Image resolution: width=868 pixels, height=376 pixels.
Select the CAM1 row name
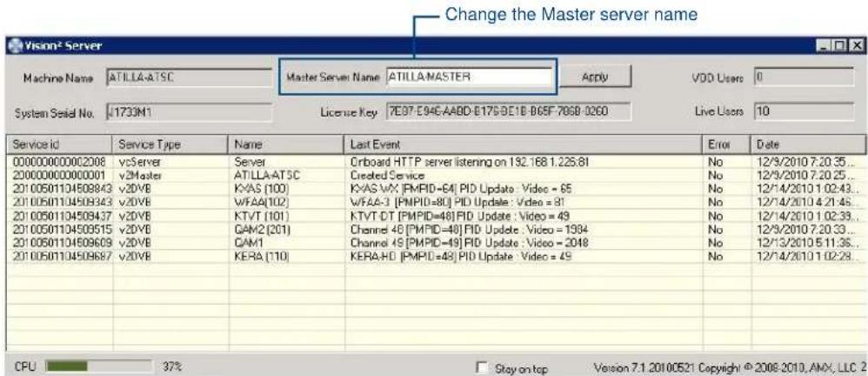pos(248,243)
